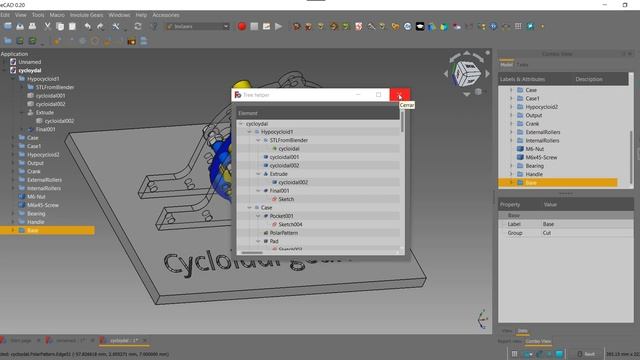Click the Copy icon in toolbar
The image size is (640, 360).
(x=60, y=27)
